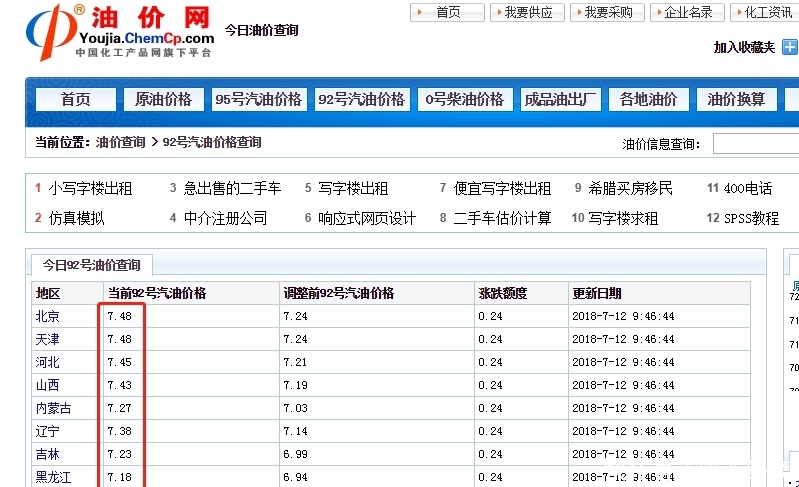
Task: Focus the 油价信息查询 search field
Action: (756, 144)
